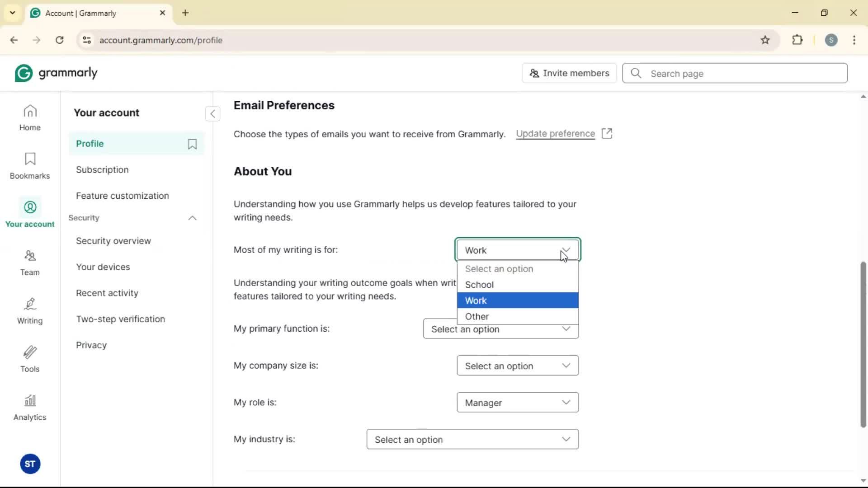
Task: Choose Other from the open dropdown
Action: point(517,316)
